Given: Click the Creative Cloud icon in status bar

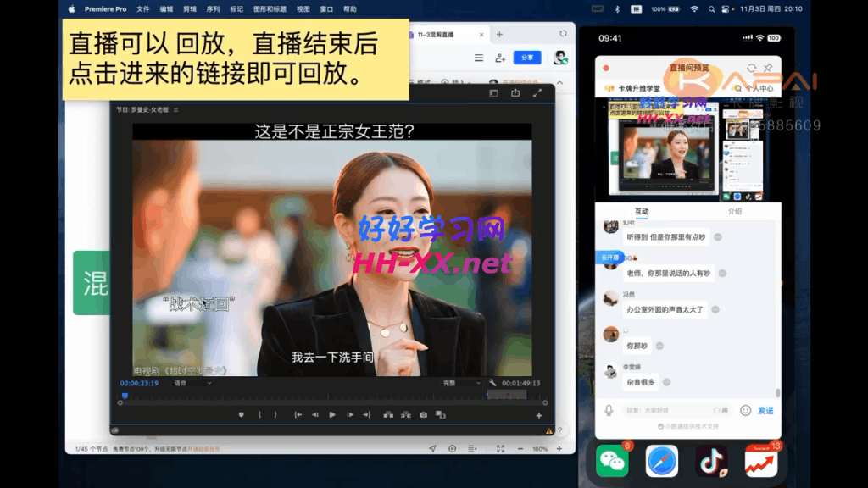Looking at the screenshot, I should 115,430.
